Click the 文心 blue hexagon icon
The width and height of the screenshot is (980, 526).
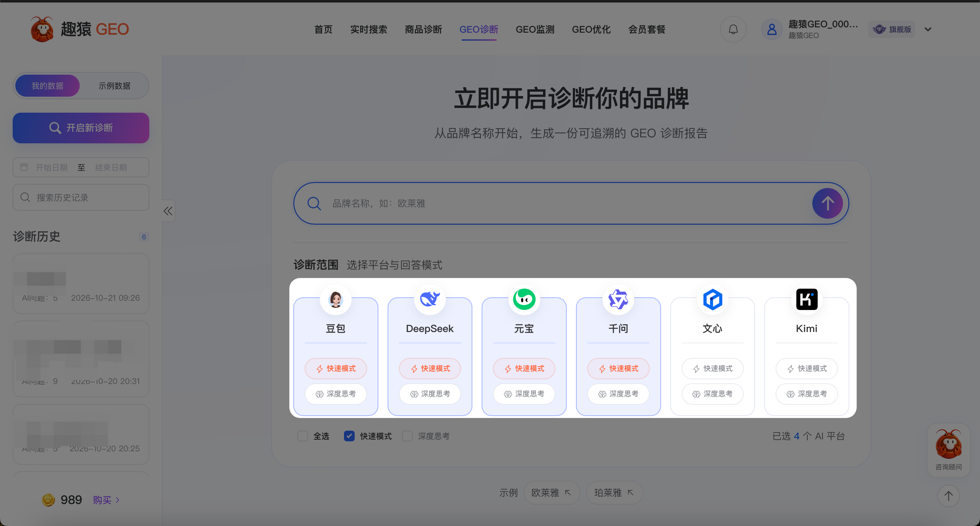click(713, 299)
